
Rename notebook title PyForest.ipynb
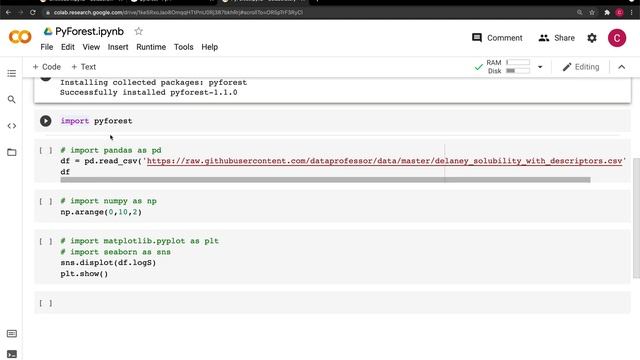(89, 31)
